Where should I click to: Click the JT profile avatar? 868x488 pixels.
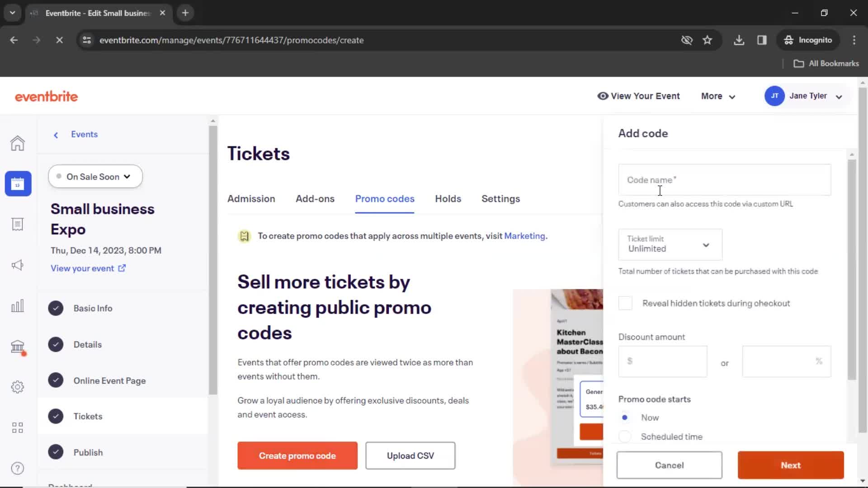[774, 96]
